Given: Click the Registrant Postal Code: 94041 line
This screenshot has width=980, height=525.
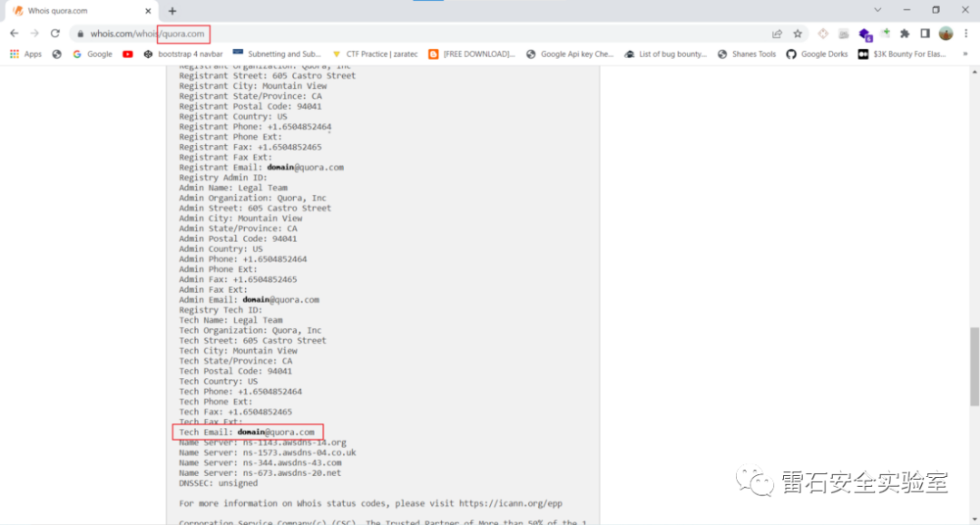Looking at the screenshot, I should (250, 106).
